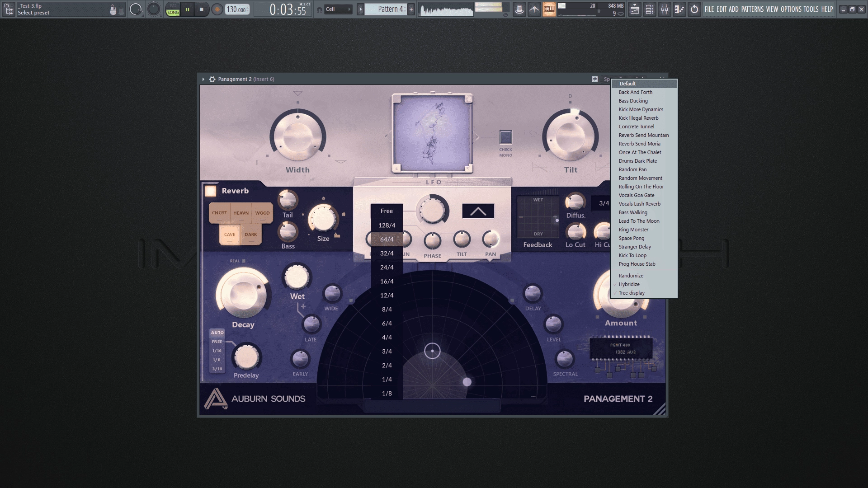Image resolution: width=868 pixels, height=488 pixels.
Task: Choose Concrete Tunnel preset
Action: [644, 127]
